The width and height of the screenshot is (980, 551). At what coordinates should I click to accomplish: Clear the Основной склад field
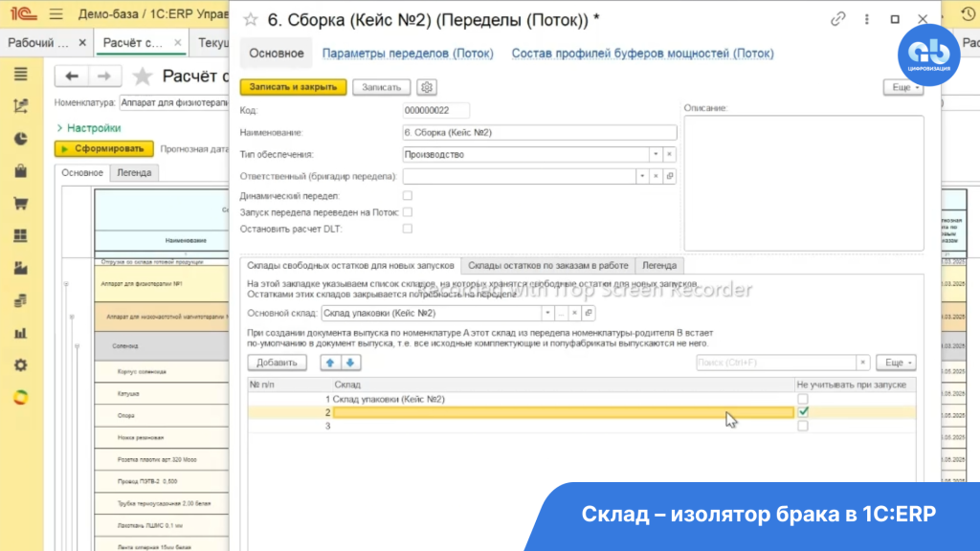[x=574, y=313]
